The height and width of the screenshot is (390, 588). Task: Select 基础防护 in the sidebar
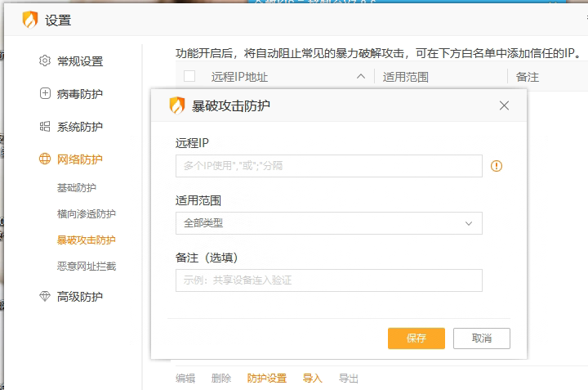coord(76,188)
